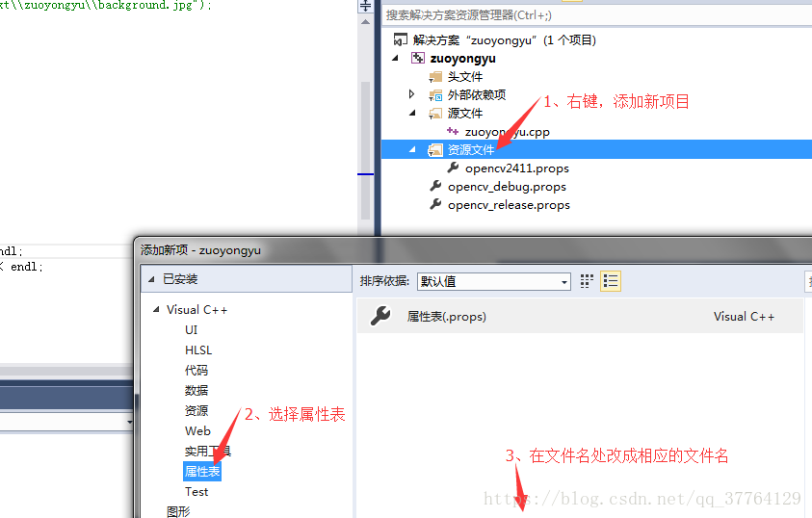Screen dimensions: 812x518
Task: Click the editor vertical scrollbar up arrow
Action: point(366,22)
